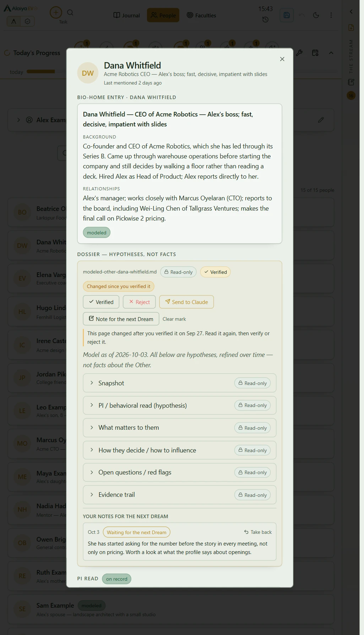The width and height of the screenshot is (364, 635).
Task: Collapse Today's Progress with the up chevron
Action: point(331,53)
